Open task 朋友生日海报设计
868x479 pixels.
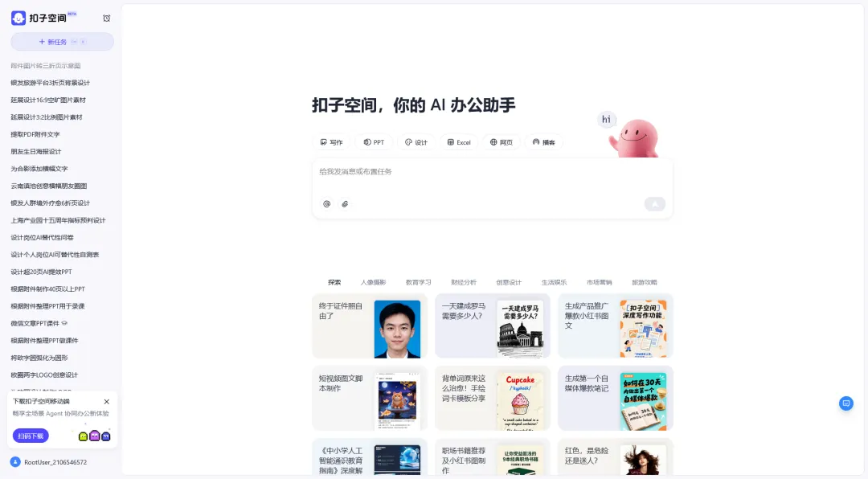tap(36, 151)
